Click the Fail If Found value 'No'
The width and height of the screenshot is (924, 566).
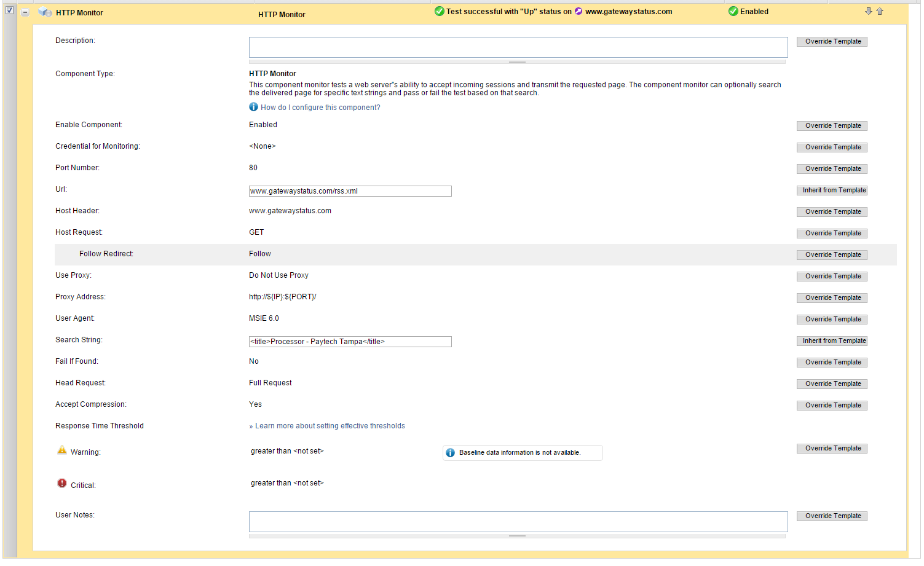coord(254,361)
